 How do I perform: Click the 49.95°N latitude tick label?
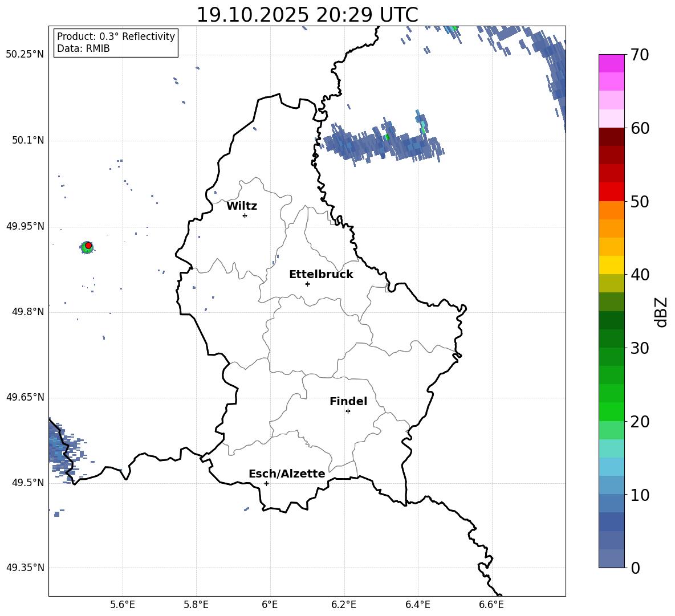tap(25, 226)
